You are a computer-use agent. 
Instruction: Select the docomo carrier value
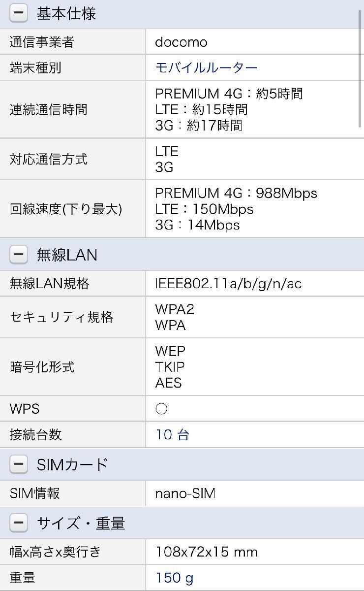tap(182, 42)
